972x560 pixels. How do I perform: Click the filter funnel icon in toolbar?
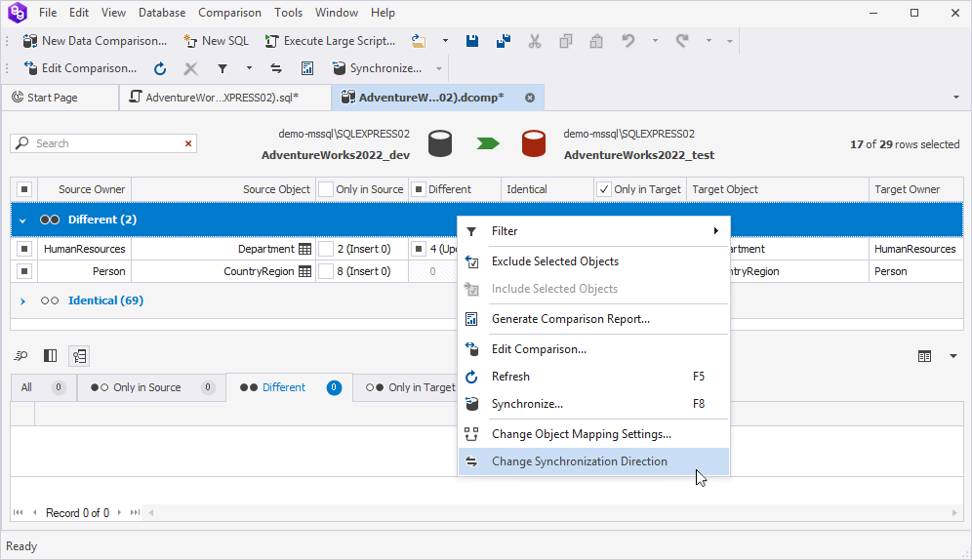(223, 68)
